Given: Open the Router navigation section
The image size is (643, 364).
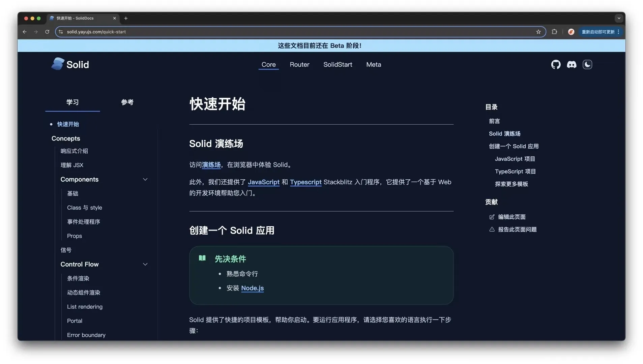Looking at the screenshot, I should pos(299,64).
